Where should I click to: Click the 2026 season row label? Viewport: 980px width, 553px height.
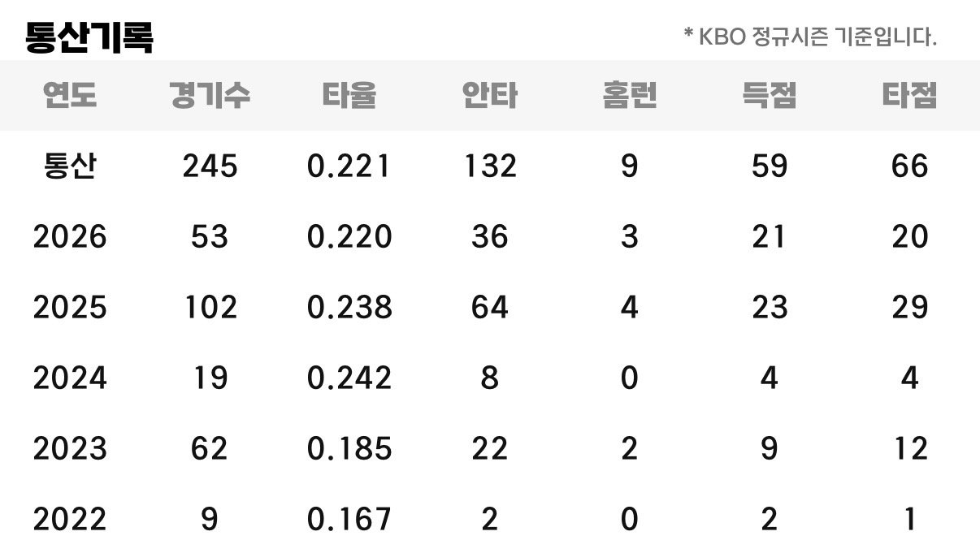pyautogui.click(x=70, y=237)
